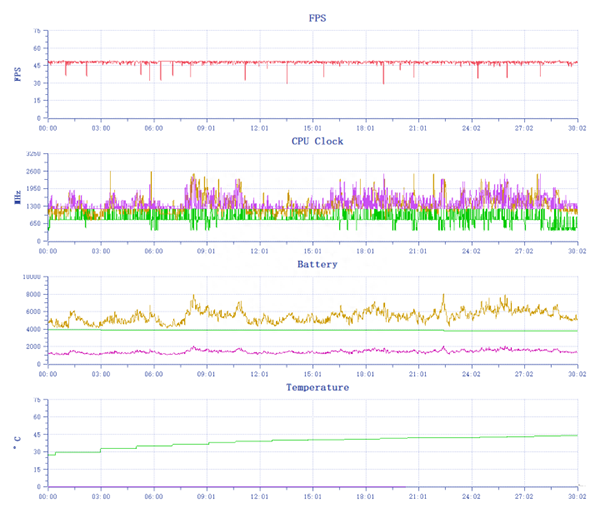Click the 45 value on Temperature axis
Screen dimensions: 600x513
pos(37,435)
